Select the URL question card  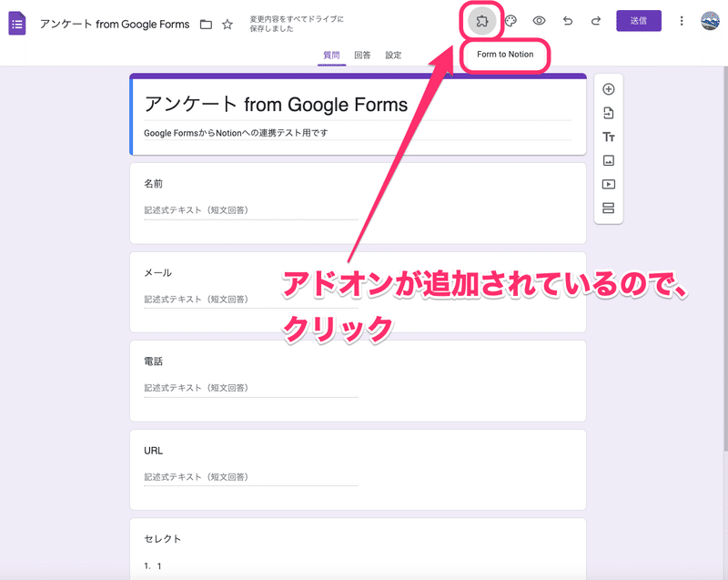(358, 470)
